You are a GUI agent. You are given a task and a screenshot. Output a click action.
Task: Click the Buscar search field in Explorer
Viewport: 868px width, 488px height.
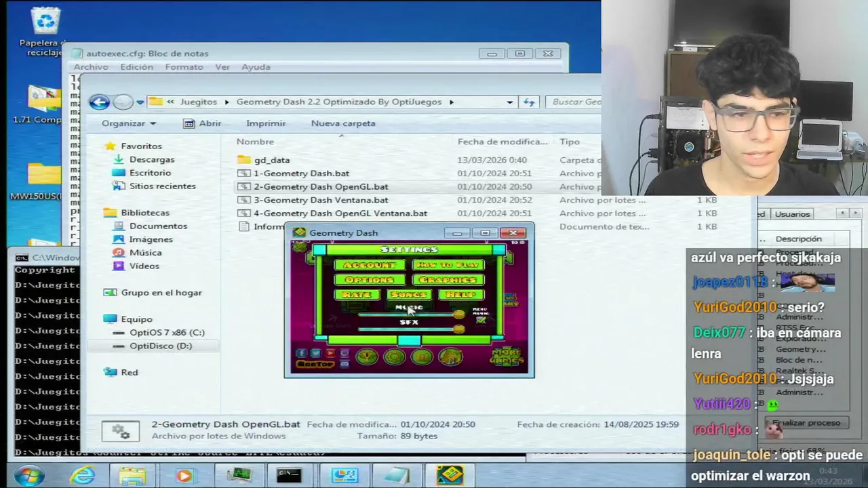click(573, 102)
